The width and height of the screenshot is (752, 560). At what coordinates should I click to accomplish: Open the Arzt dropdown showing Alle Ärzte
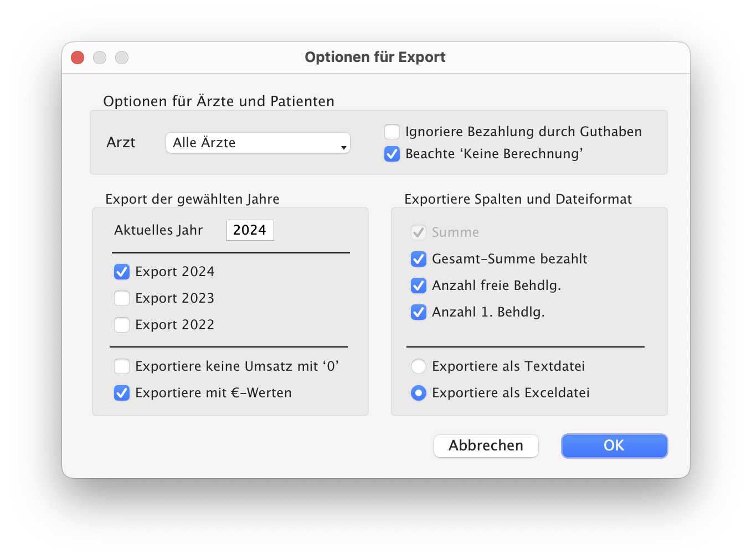[x=257, y=143]
